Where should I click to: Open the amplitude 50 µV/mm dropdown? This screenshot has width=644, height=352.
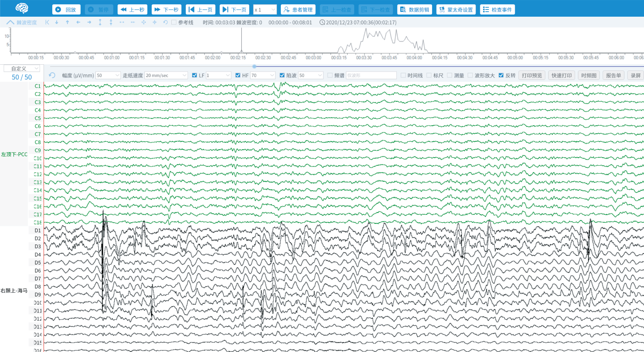pyautogui.click(x=108, y=75)
